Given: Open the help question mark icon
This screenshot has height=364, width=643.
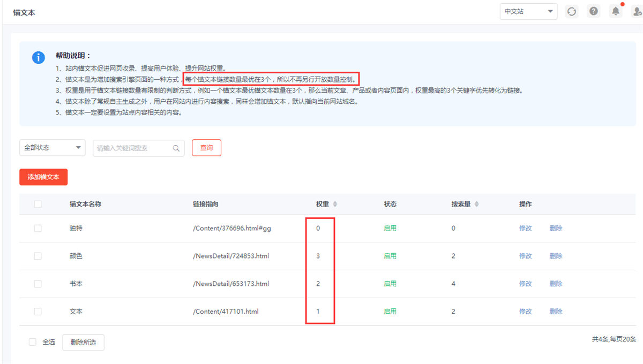Looking at the screenshot, I should tap(593, 11).
